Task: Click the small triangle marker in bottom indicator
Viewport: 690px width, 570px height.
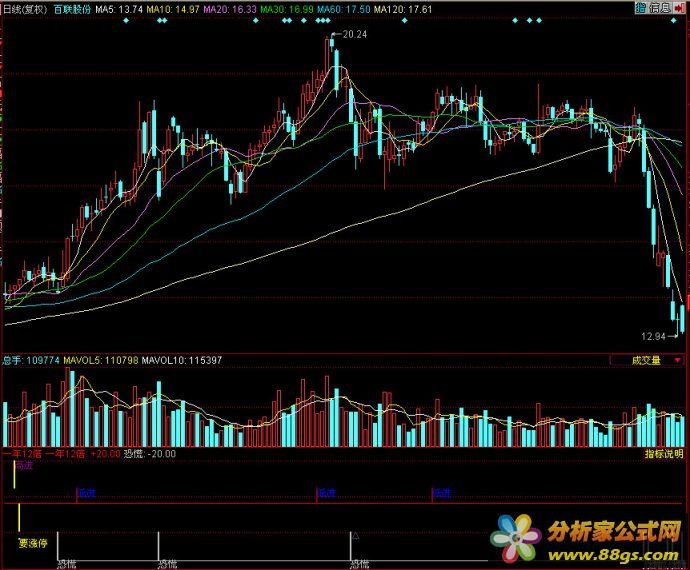Action: [356, 537]
